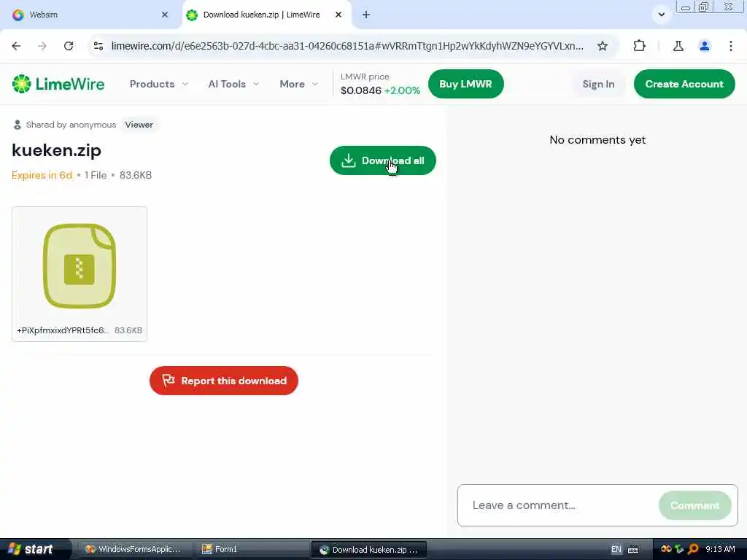Click the browser forward arrow
Image resolution: width=747 pixels, height=560 pixels.
[42, 46]
